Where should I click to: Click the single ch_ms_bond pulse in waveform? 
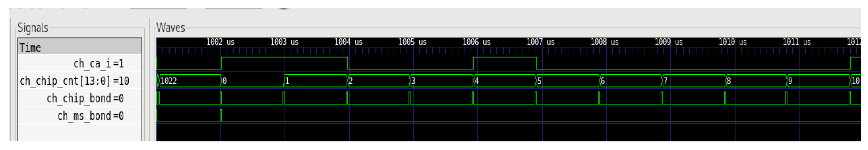coord(221,115)
